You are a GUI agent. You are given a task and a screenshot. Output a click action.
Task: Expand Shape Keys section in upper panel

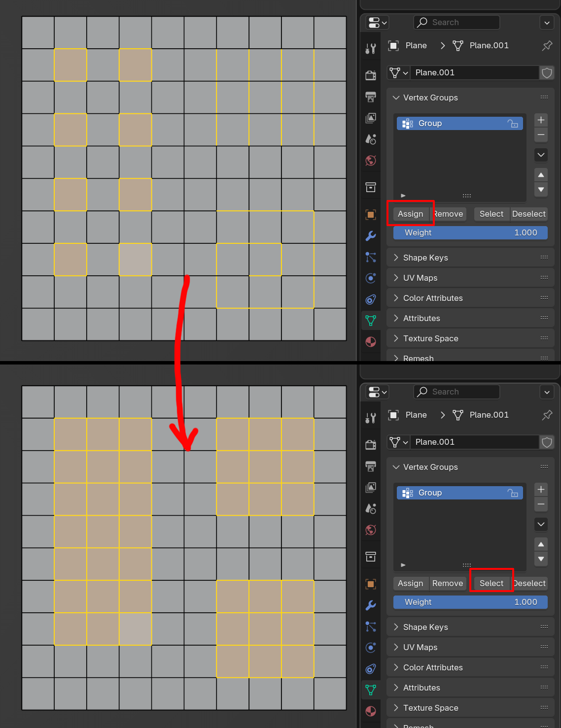(396, 258)
